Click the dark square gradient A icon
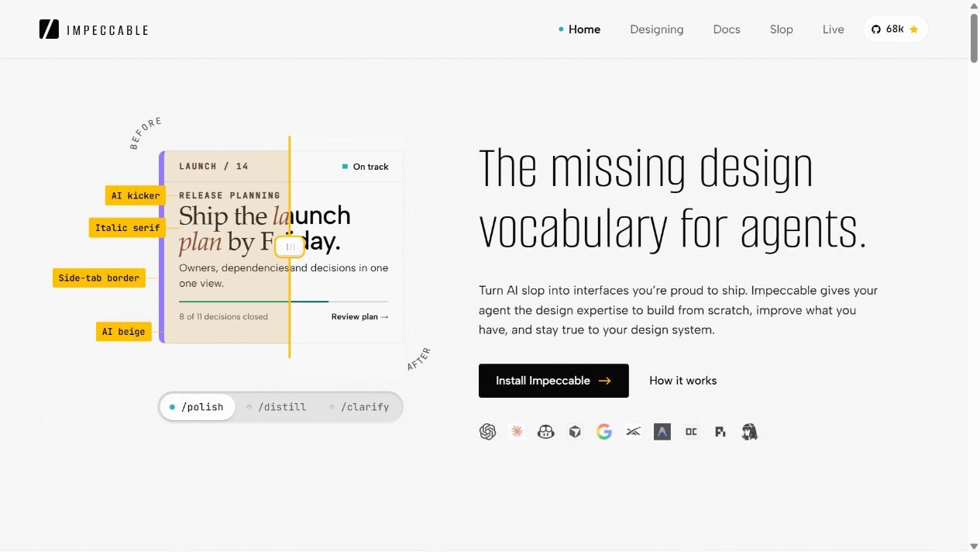This screenshot has height=552, width=980. tap(662, 432)
